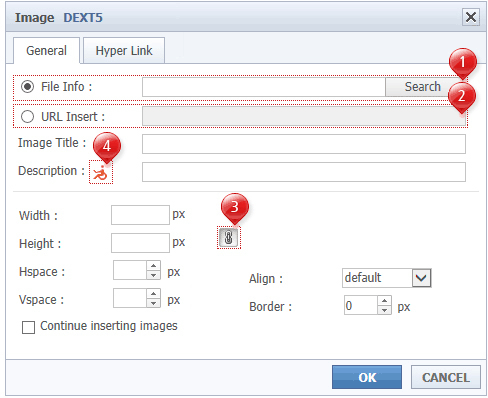This screenshot has height=398, width=488.
Task: Open the Align dropdown set to default
Action: (x=387, y=278)
